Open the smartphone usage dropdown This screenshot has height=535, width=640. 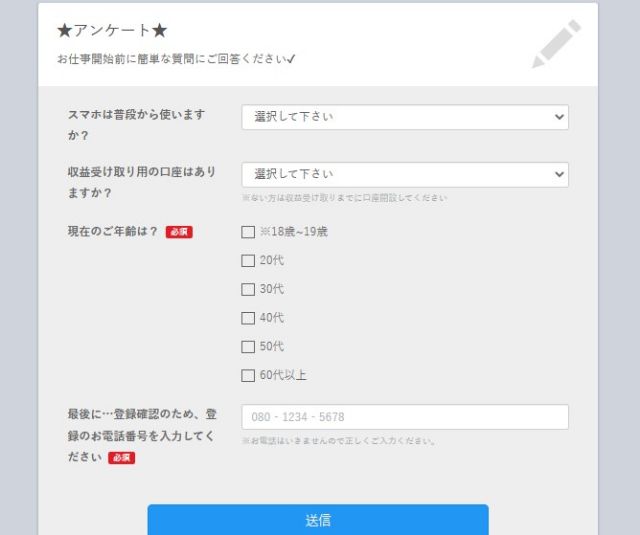pyautogui.click(x=405, y=117)
